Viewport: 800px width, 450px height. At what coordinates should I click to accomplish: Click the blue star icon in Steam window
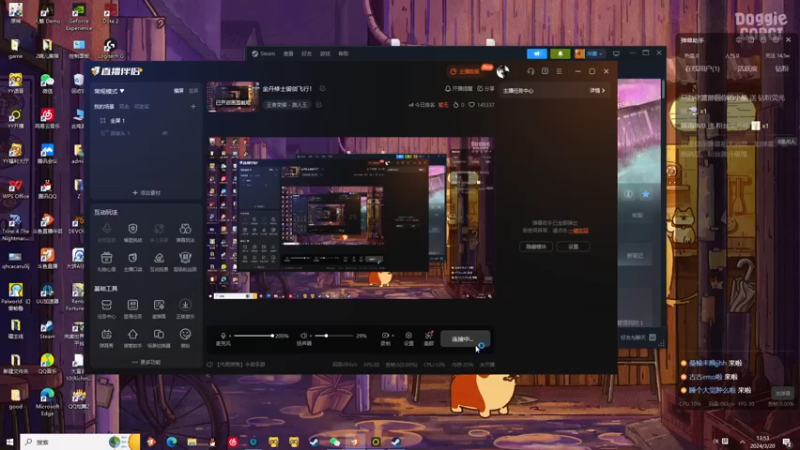(645, 194)
